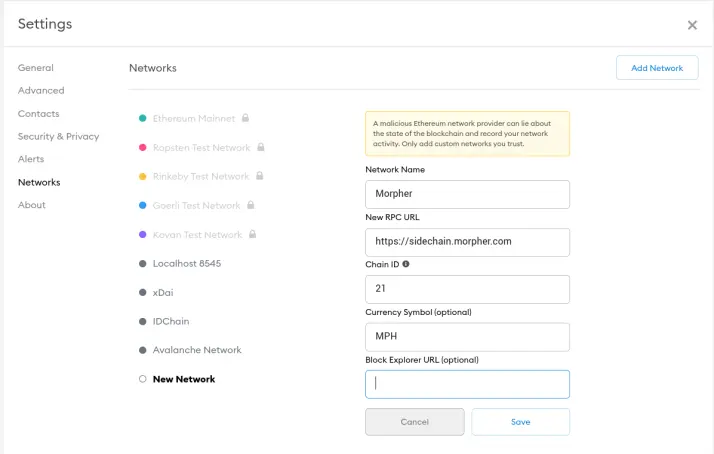Close the Settings panel with X

click(x=692, y=25)
